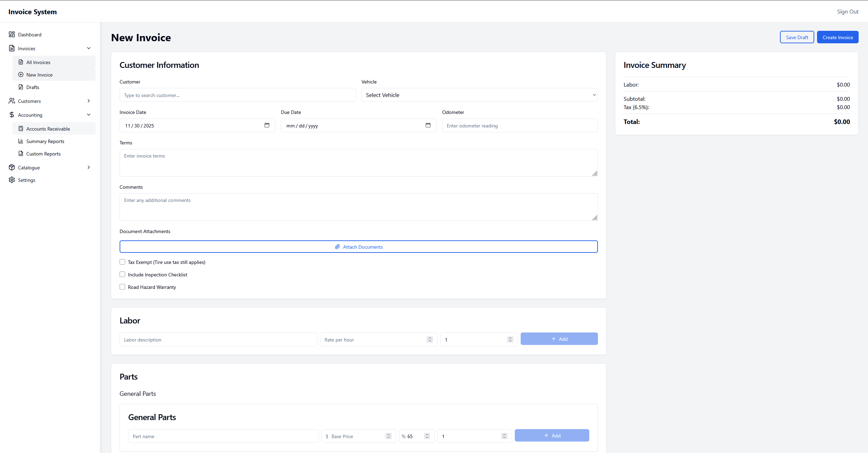Screen dimensions: 868x453
Task: Click the Create Invoice button
Action: click(x=837, y=37)
